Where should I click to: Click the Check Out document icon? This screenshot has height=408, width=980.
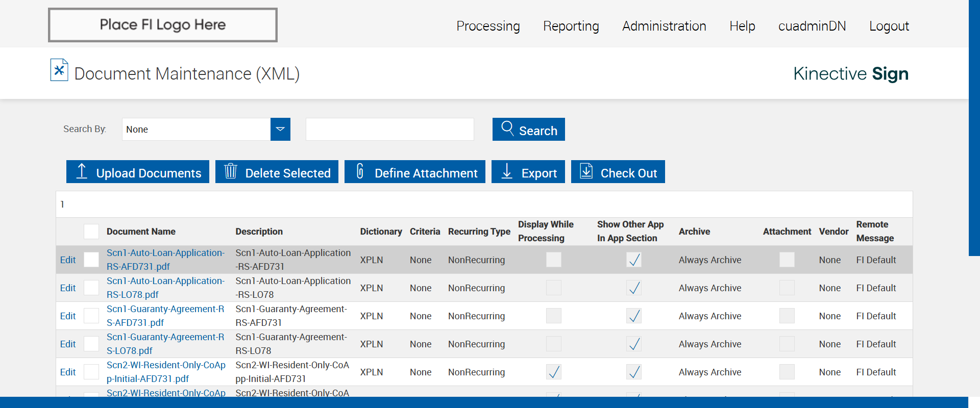pos(586,171)
